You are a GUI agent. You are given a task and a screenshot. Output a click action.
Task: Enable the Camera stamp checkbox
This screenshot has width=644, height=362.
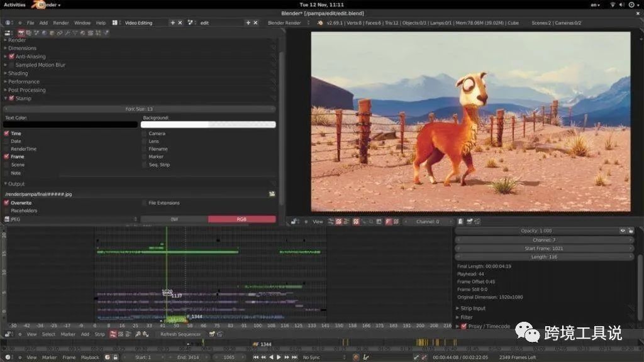(x=144, y=133)
